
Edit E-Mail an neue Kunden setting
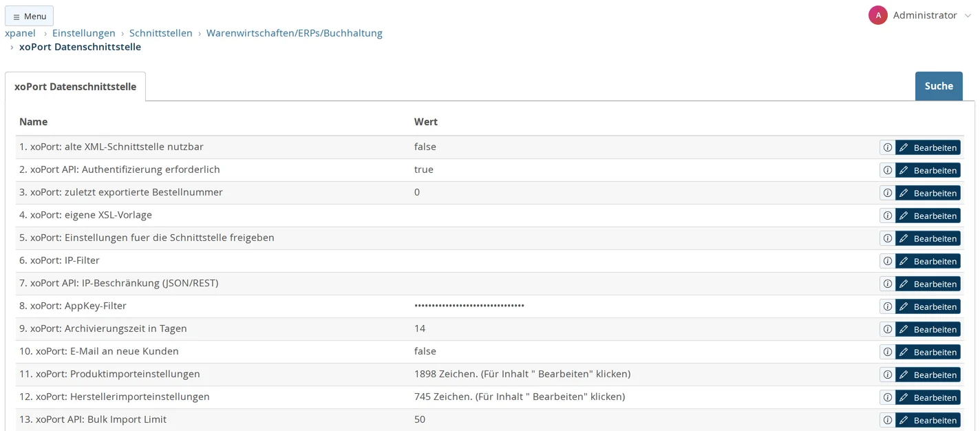tap(928, 352)
